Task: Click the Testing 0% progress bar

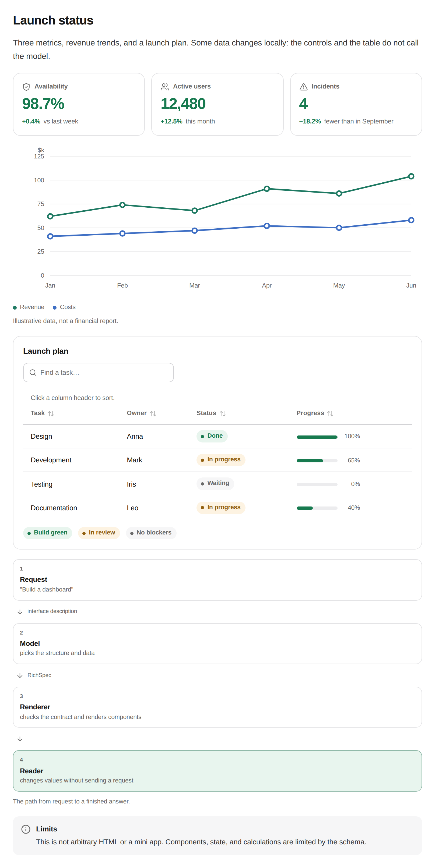Action: [x=317, y=484]
